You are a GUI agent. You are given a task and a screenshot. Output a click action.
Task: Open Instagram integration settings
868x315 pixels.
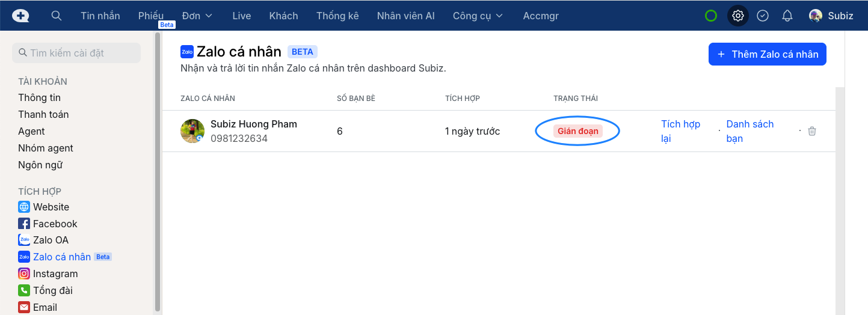55,274
